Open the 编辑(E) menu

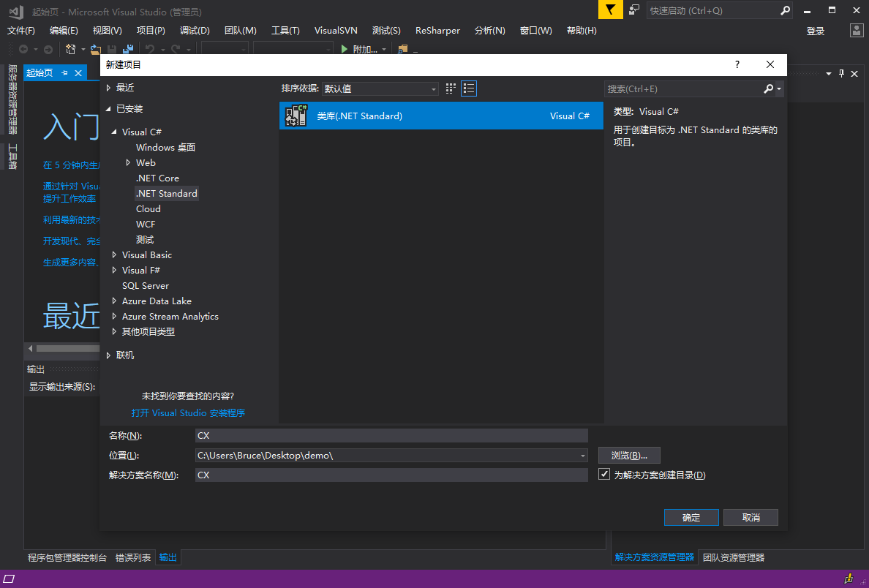64,31
